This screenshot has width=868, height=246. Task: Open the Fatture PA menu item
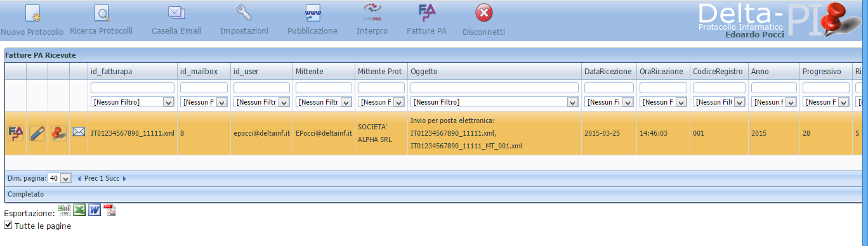pyautogui.click(x=426, y=20)
